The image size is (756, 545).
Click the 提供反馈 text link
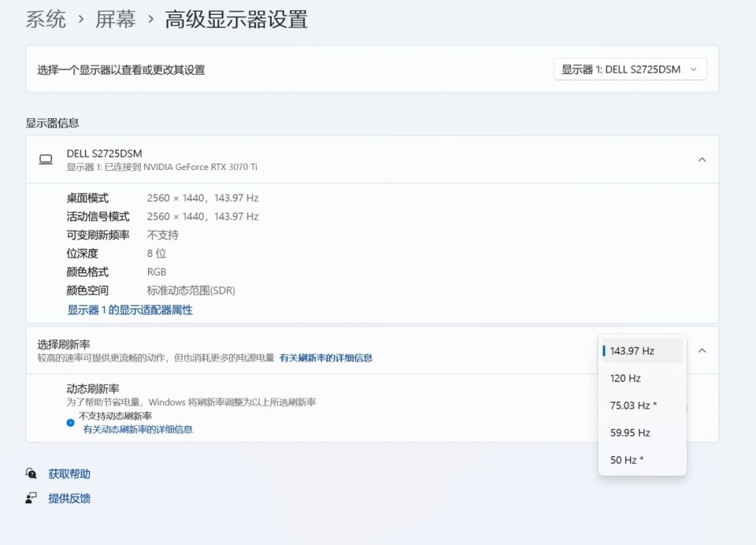tap(69, 499)
